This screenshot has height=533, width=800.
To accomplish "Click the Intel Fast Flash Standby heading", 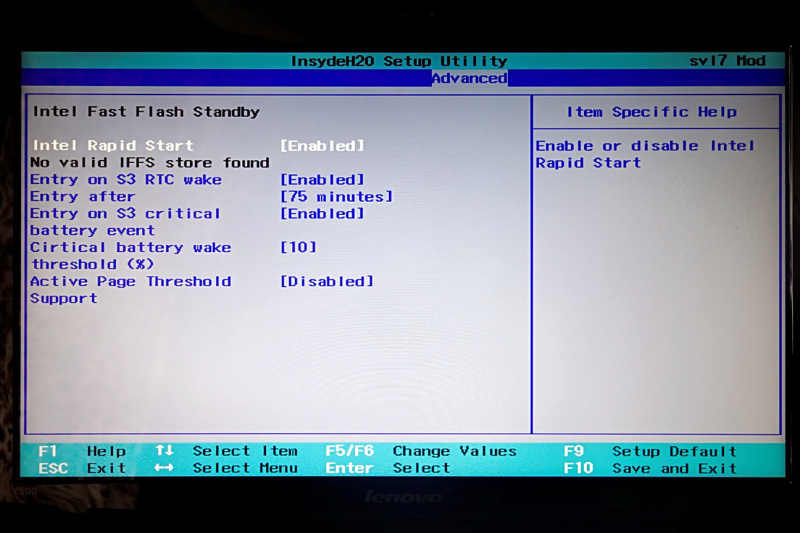I will coord(146,112).
